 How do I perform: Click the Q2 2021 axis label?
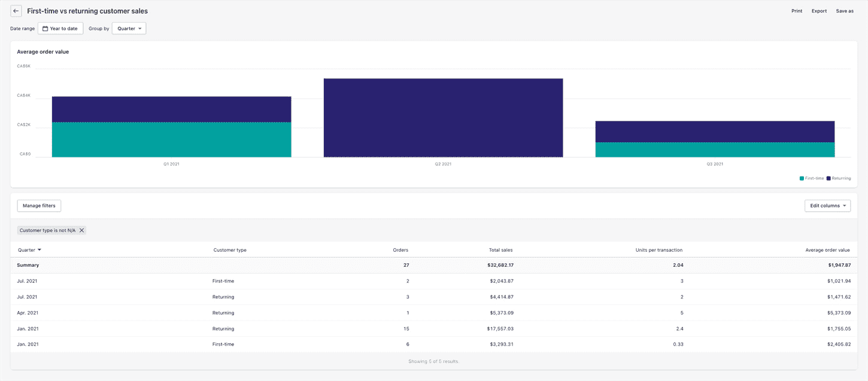[443, 164]
